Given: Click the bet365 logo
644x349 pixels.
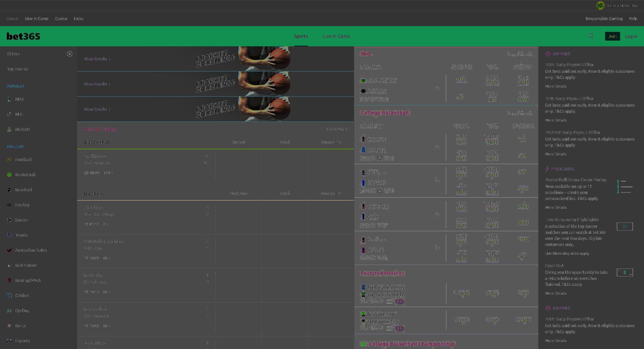Looking at the screenshot, I should point(23,36).
